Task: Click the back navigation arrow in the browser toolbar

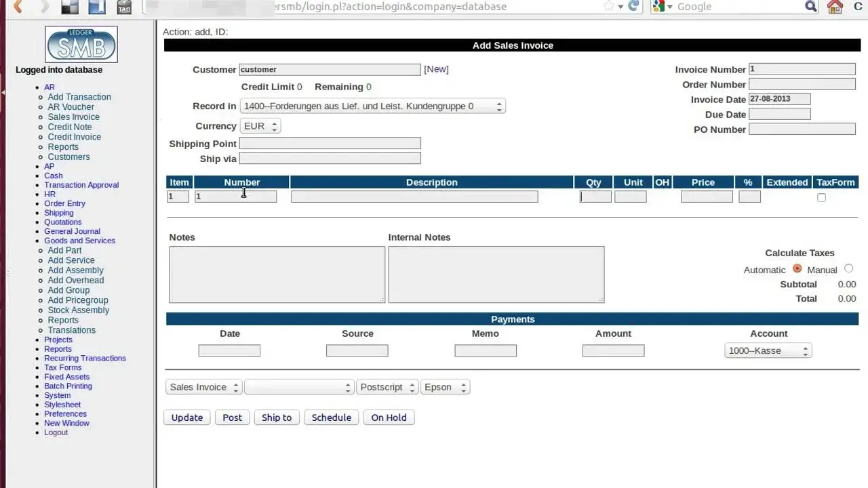Action: pos(17,7)
